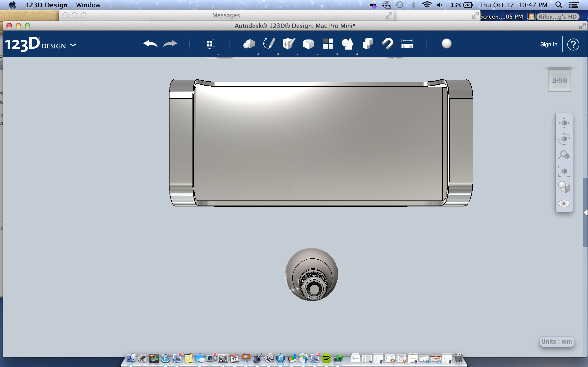
Task: Click the RIGHT view label
Action: point(559,80)
